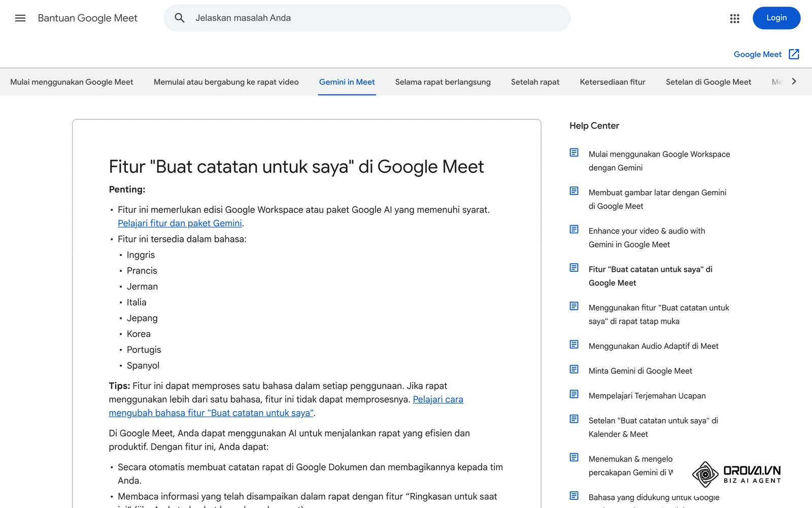812x508 pixels.
Task: Switch to Setelan di Google Meet tab
Action: point(708,82)
